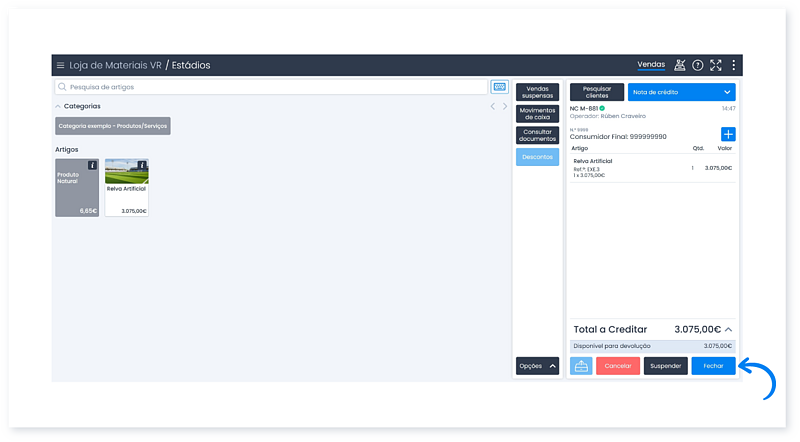Click the Fechar button
Screen dimensions: 800x442
coord(713,366)
